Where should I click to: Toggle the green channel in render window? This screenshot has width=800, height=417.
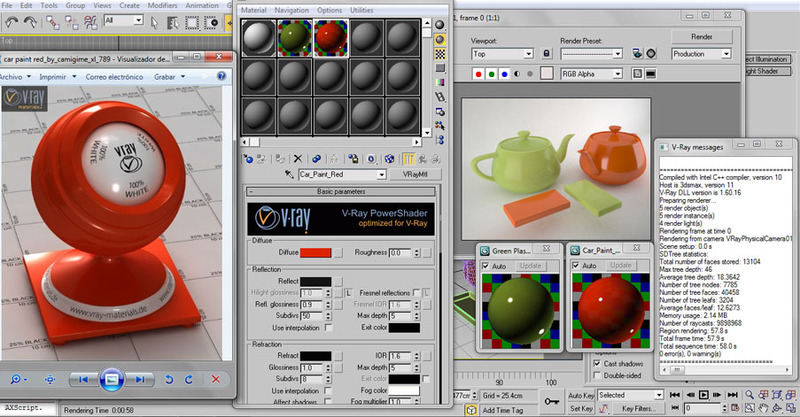click(x=491, y=74)
